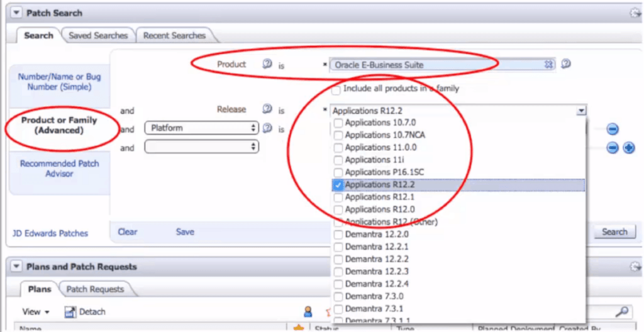Open the Patch Requests tab
The image size is (644, 332).
pos(95,289)
